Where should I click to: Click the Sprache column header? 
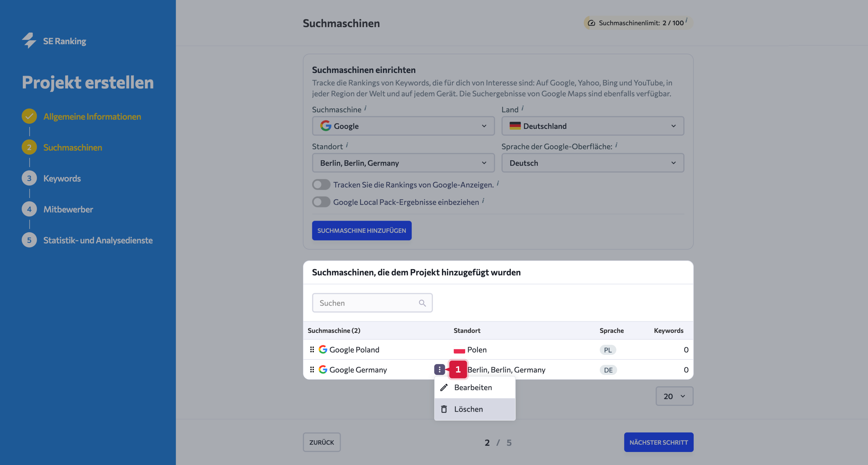click(611, 331)
